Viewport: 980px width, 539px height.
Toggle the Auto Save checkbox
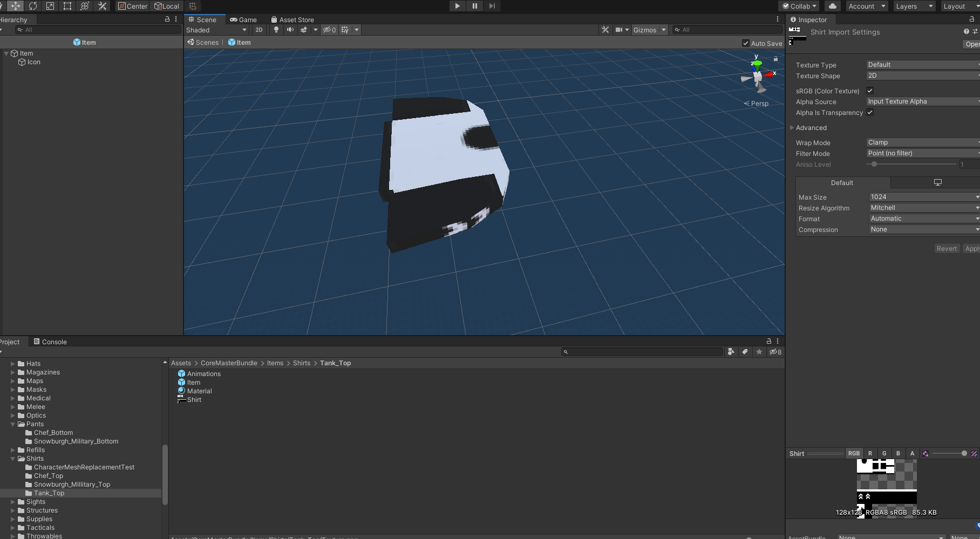746,43
